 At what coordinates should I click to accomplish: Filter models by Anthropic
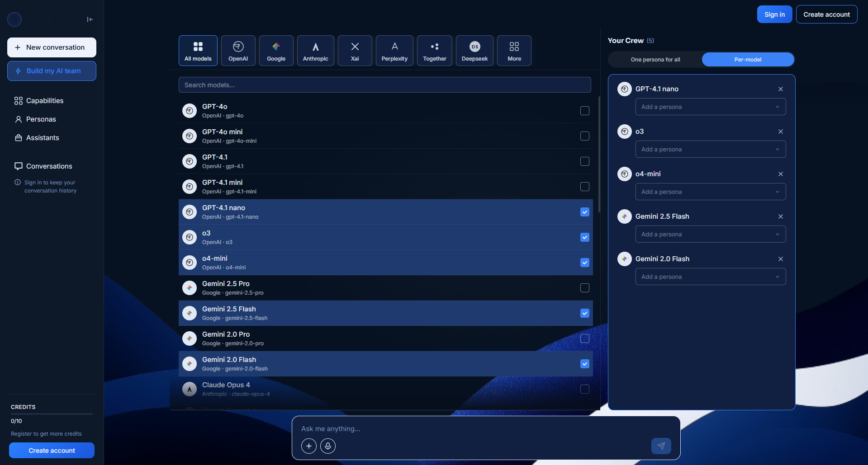point(316,51)
